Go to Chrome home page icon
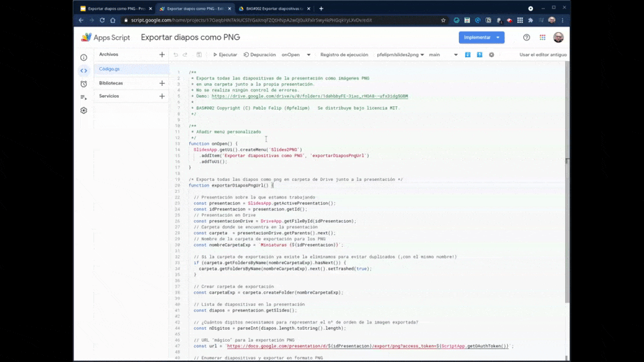This screenshot has height=362, width=644. click(112, 20)
